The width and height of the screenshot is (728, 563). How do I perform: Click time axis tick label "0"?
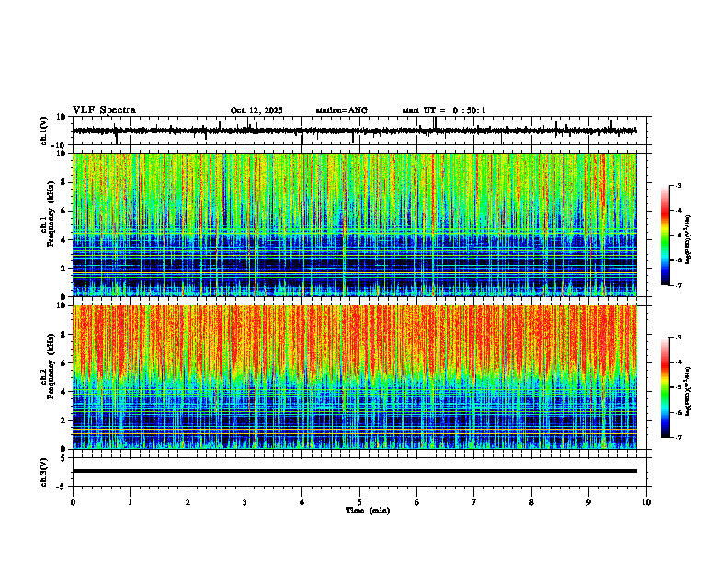pos(73,502)
